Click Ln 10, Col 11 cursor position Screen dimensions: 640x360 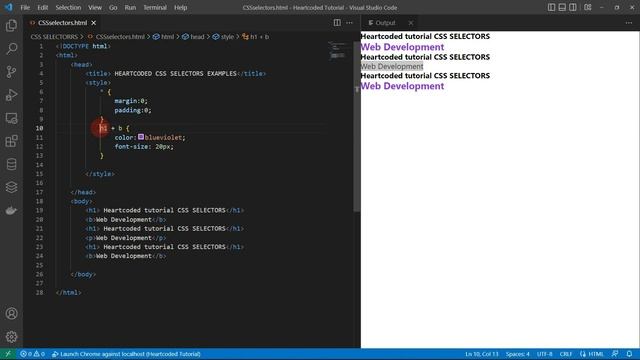[482, 354]
